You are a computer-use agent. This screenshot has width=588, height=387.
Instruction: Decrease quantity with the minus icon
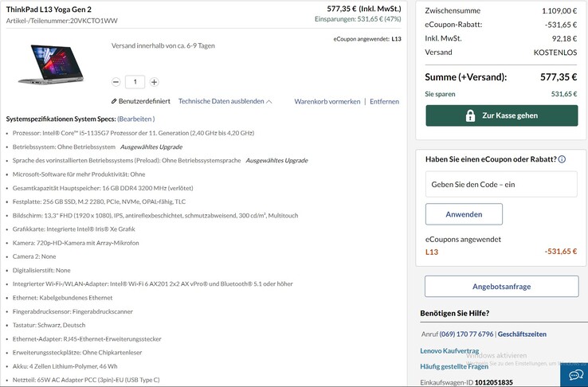pyautogui.click(x=116, y=81)
